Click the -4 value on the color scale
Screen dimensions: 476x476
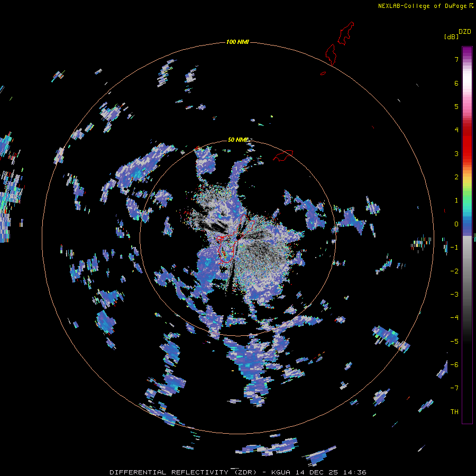454,318
